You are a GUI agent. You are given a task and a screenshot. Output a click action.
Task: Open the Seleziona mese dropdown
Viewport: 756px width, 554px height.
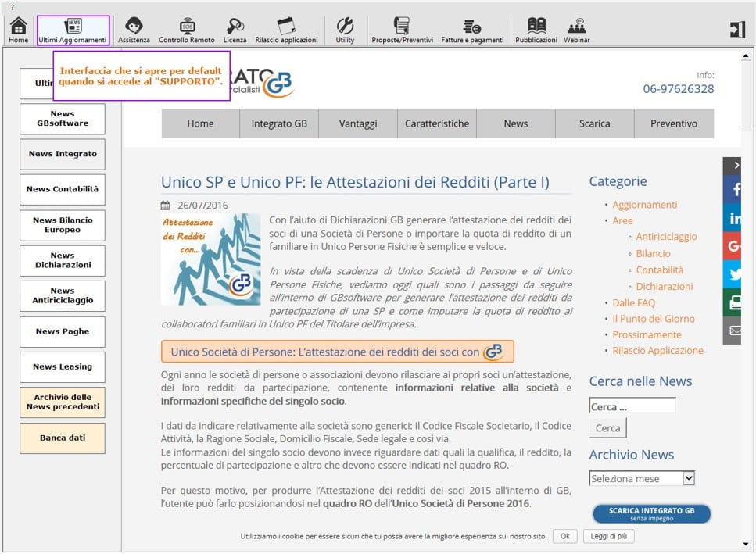[x=642, y=478]
